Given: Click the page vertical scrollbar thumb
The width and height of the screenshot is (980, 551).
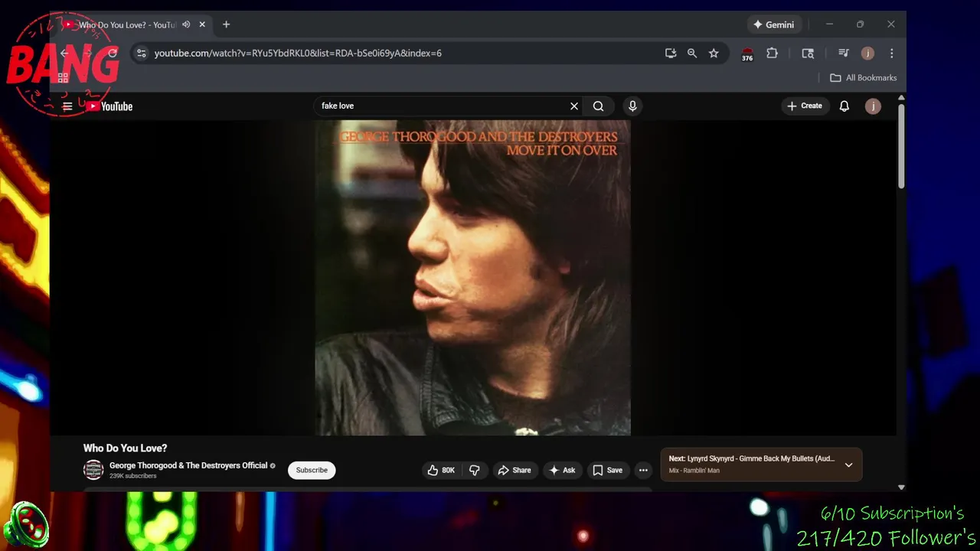Looking at the screenshot, I should 901,145.
